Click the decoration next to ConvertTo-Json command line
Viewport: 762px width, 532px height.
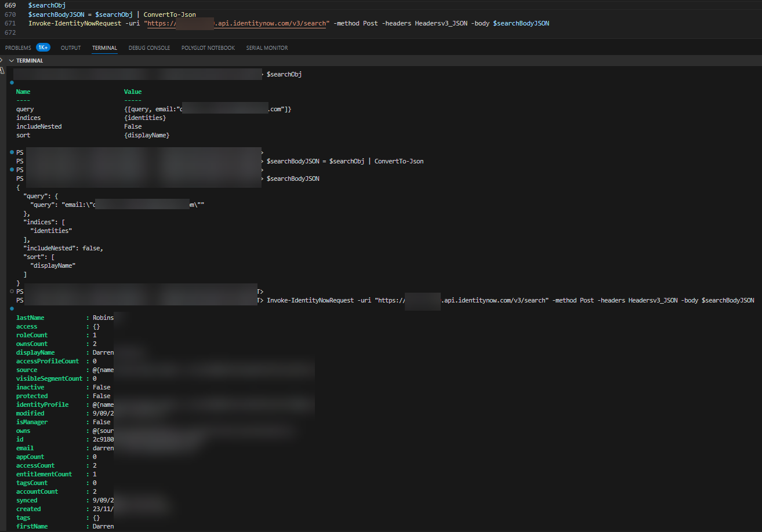(x=11, y=152)
